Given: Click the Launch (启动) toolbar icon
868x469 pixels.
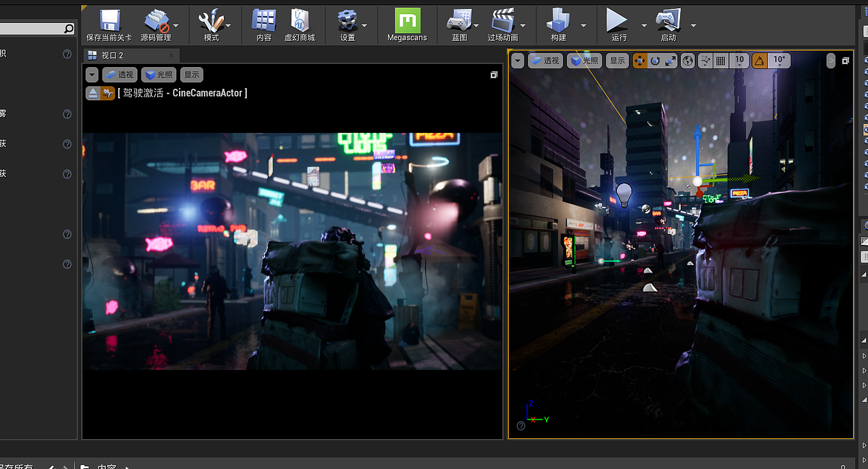Looking at the screenshot, I should tap(668, 20).
